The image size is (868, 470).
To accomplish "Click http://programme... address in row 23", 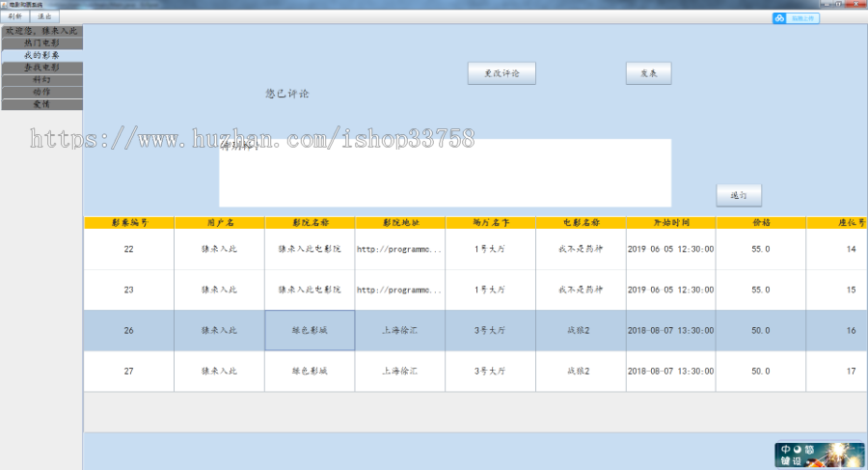I will (x=400, y=290).
